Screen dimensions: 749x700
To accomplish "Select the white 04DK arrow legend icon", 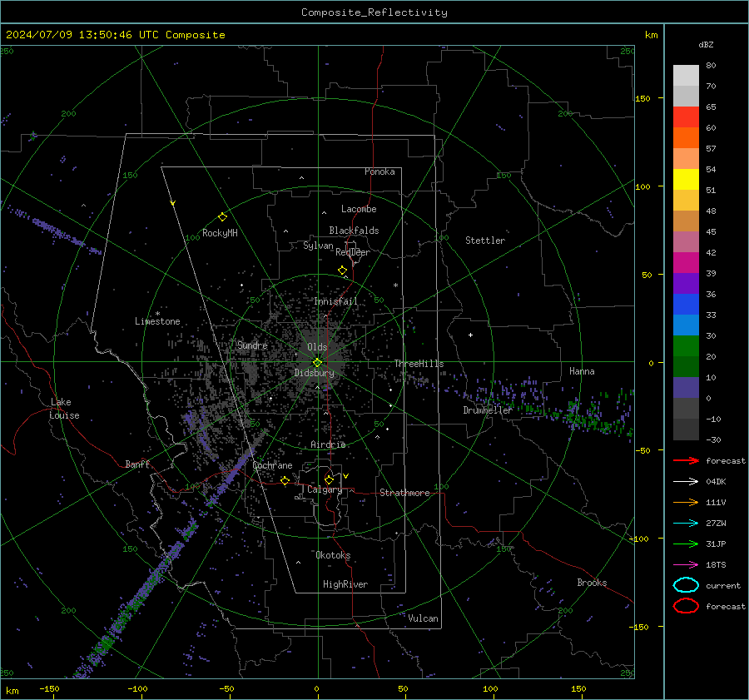I will coord(686,482).
